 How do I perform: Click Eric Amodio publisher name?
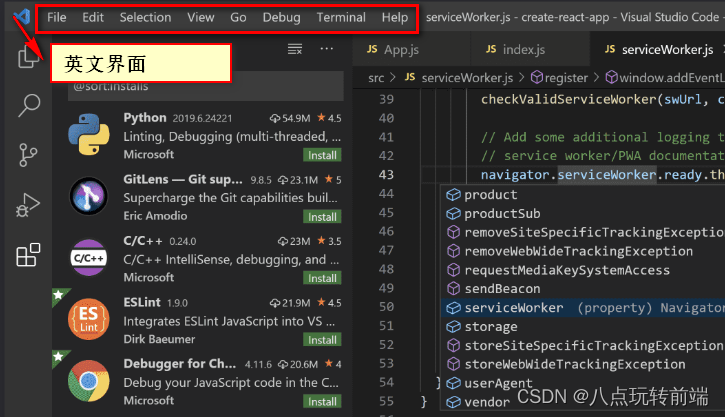click(155, 216)
